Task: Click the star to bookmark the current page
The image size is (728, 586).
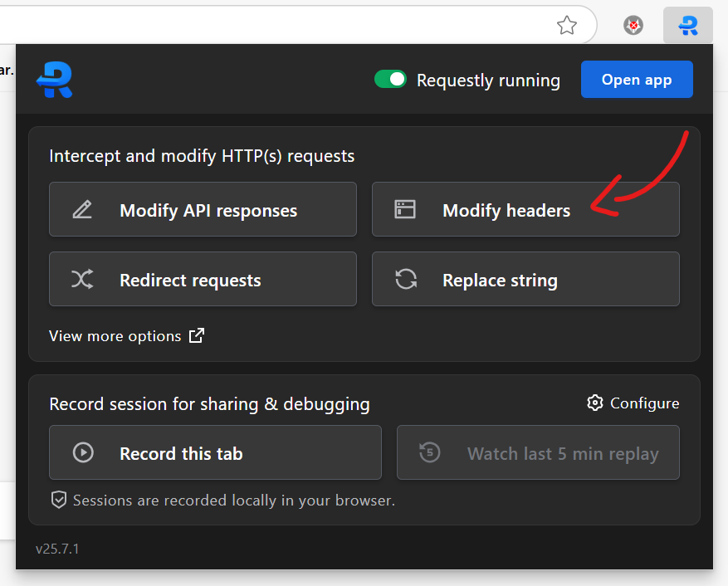Action: 567,26
